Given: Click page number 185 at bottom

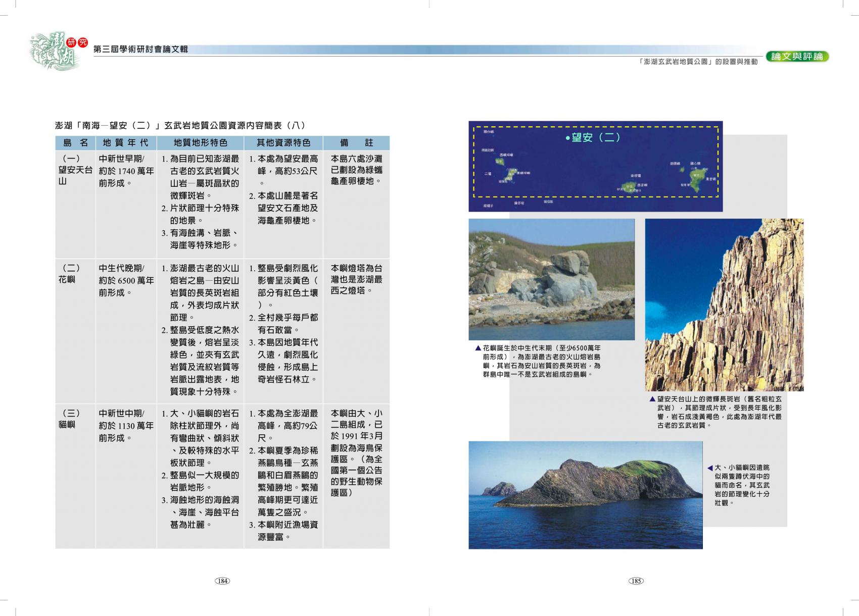Looking at the screenshot, I should tap(636, 581).
